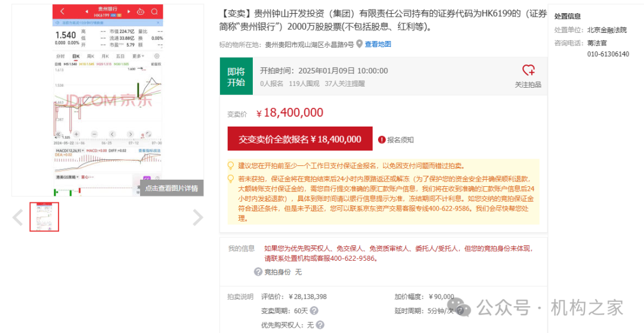Open the 查看地图 map link
The height and width of the screenshot is (333, 644).
click(378, 44)
